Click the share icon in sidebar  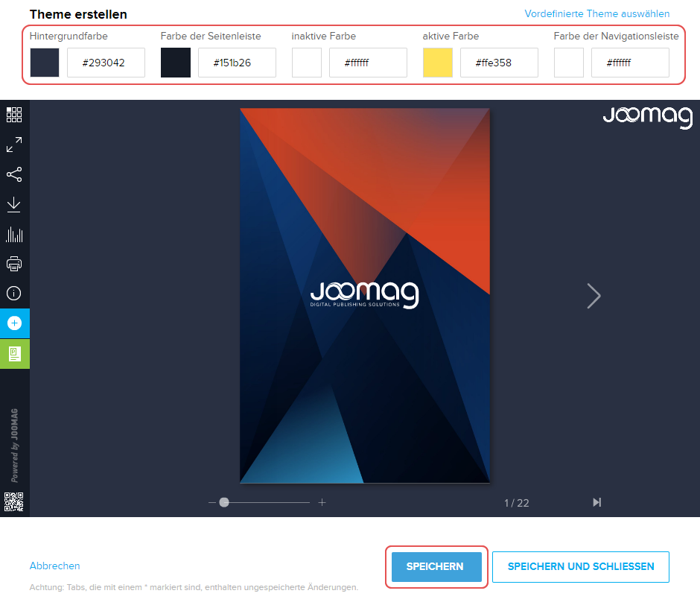tap(14, 174)
